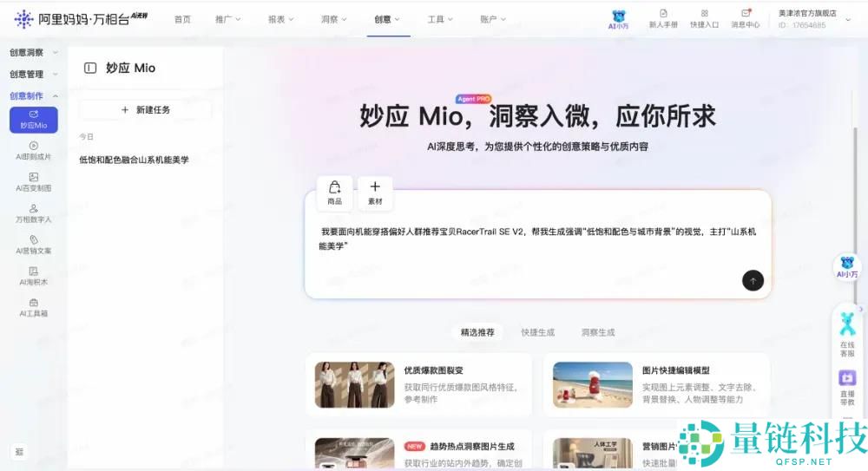Screen dimensions: 868x471
Task: Open 在线客服 online support
Action: point(847,334)
